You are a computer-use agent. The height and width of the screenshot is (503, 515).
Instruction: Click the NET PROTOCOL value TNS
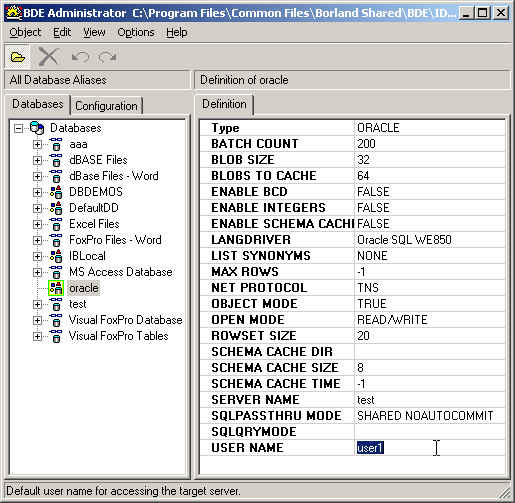click(x=368, y=288)
